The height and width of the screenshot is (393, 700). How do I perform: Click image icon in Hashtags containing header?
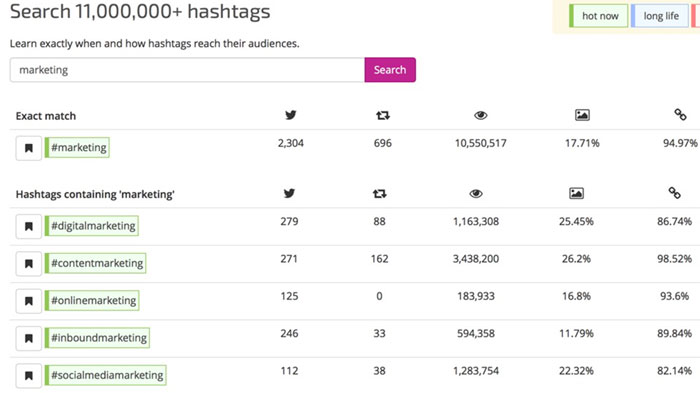tap(576, 193)
